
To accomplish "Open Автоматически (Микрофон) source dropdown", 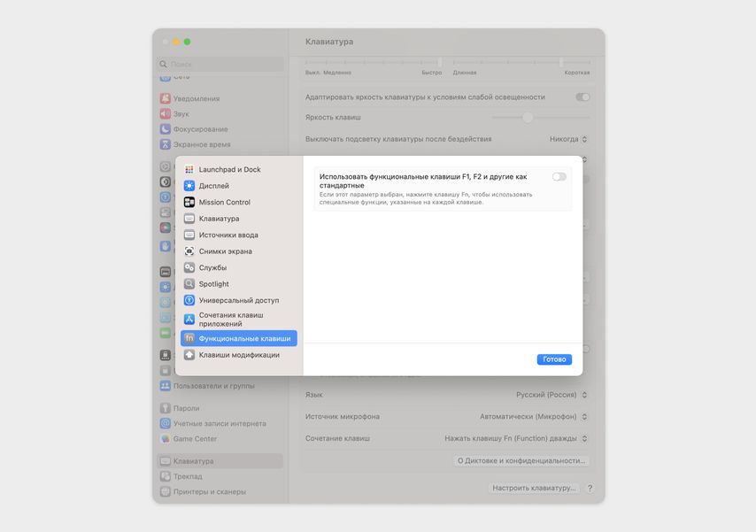I will click(533, 416).
